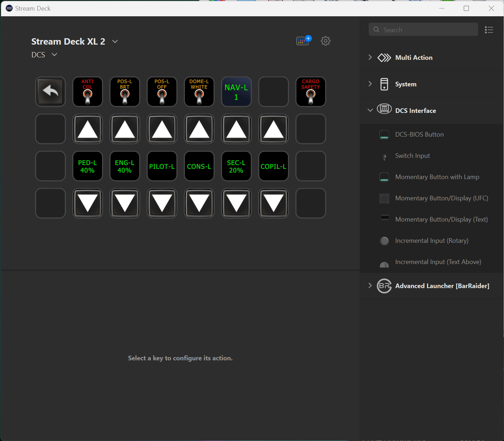504x441 pixels.
Task: Open Stream Deck preferences gear
Action: tap(325, 41)
